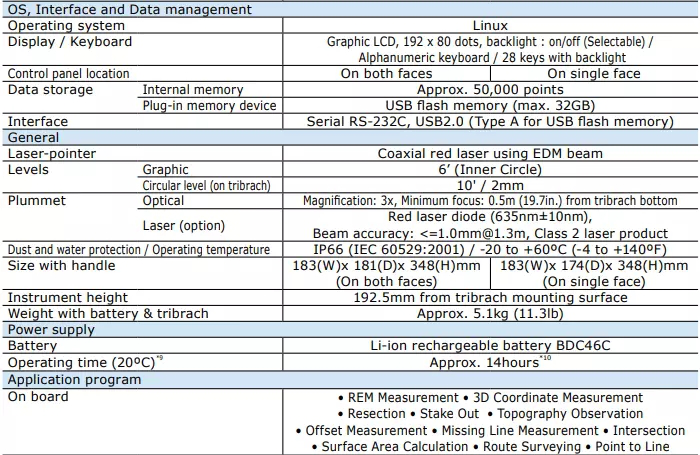The height and width of the screenshot is (455, 700).
Task: Select the '10' / 2mm' circular level value
Action: [489, 185]
